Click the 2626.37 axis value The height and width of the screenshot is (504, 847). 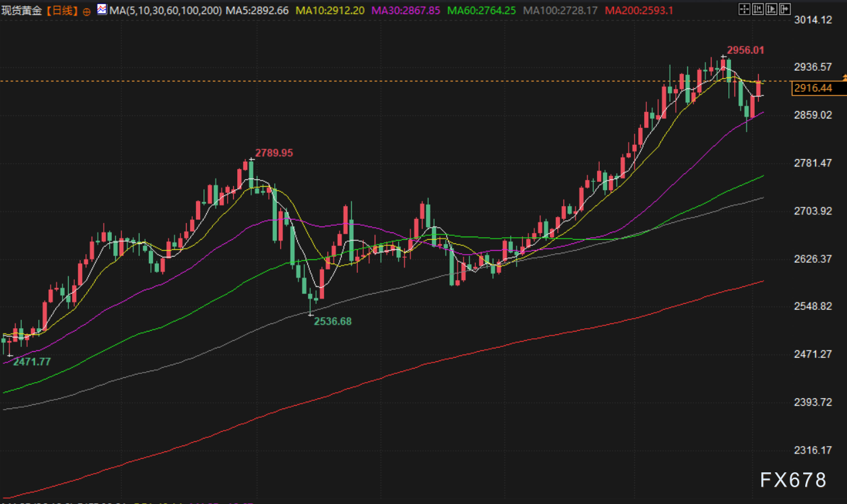(813, 259)
